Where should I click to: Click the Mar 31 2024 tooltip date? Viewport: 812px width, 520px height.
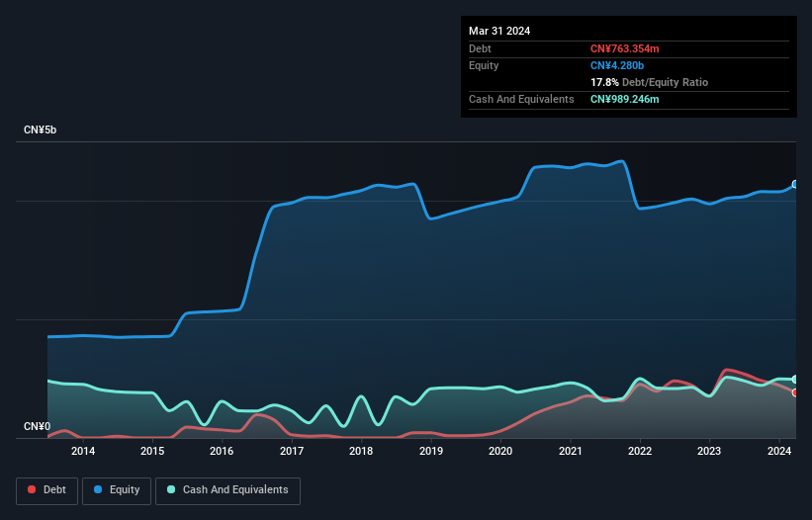pos(499,31)
